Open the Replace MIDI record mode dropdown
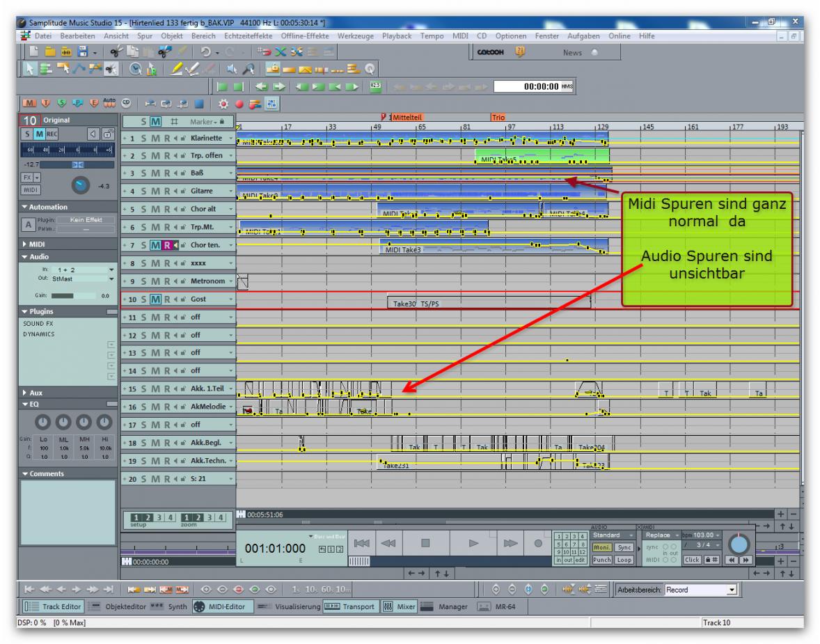 [x=661, y=535]
